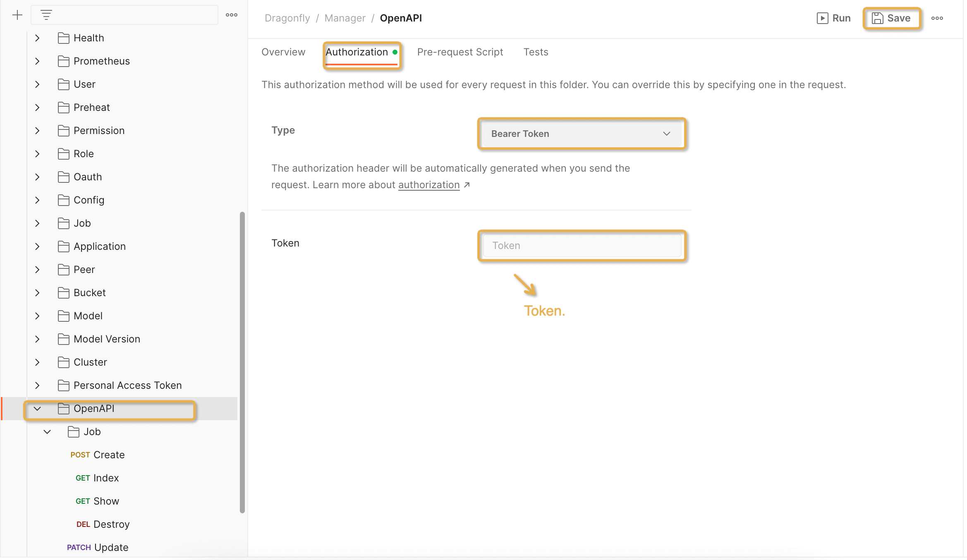Open the filter icon in sidebar search

pyautogui.click(x=46, y=15)
